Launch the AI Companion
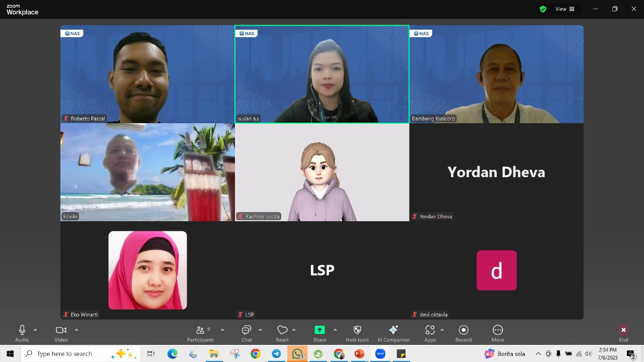The height and width of the screenshot is (362, 644). [x=393, y=333]
